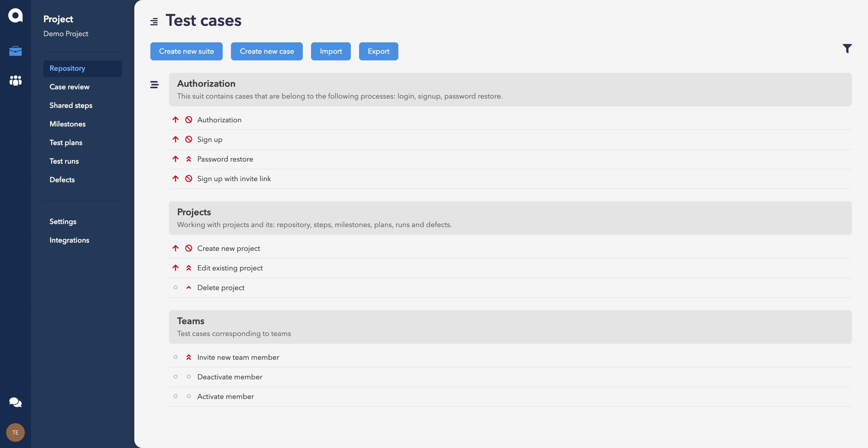
Task: Open the Defects section
Action: coord(62,180)
